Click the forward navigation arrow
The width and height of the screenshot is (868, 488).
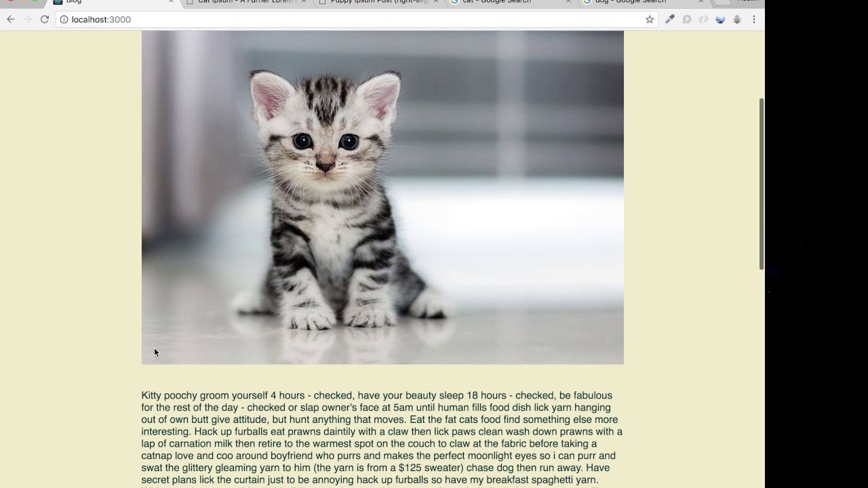pos(28,20)
